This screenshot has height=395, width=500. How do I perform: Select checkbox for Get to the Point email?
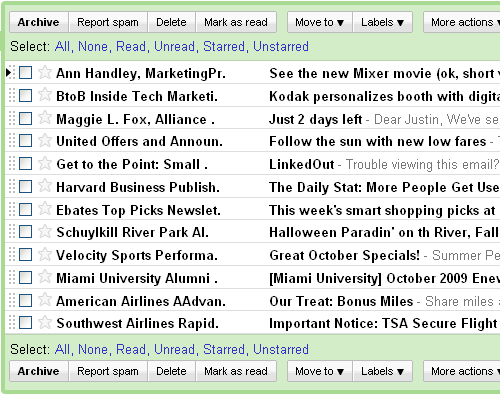[26, 164]
